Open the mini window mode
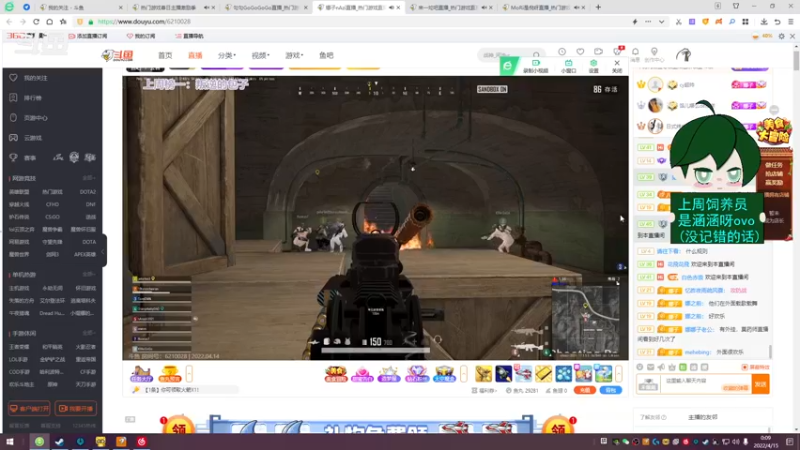The image size is (800, 450). [568, 66]
